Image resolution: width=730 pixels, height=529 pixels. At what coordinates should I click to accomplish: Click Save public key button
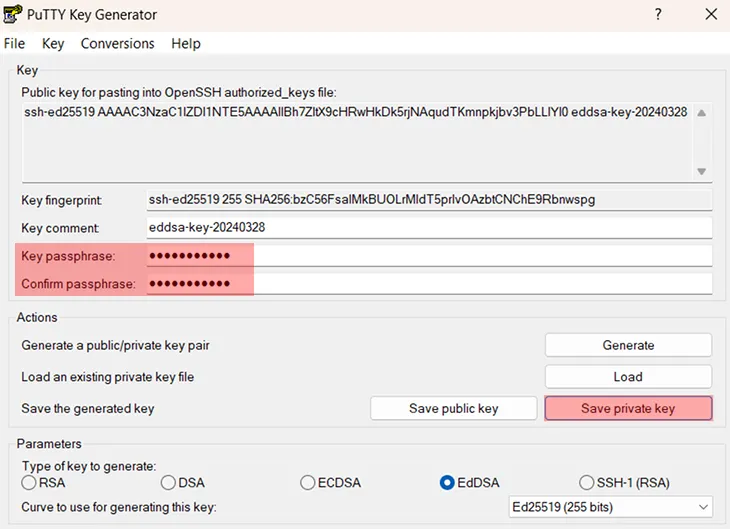coord(453,408)
